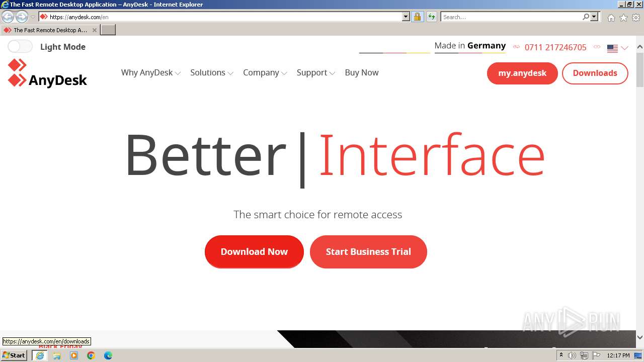
Task: Expand the Company menu
Action: click(x=265, y=72)
